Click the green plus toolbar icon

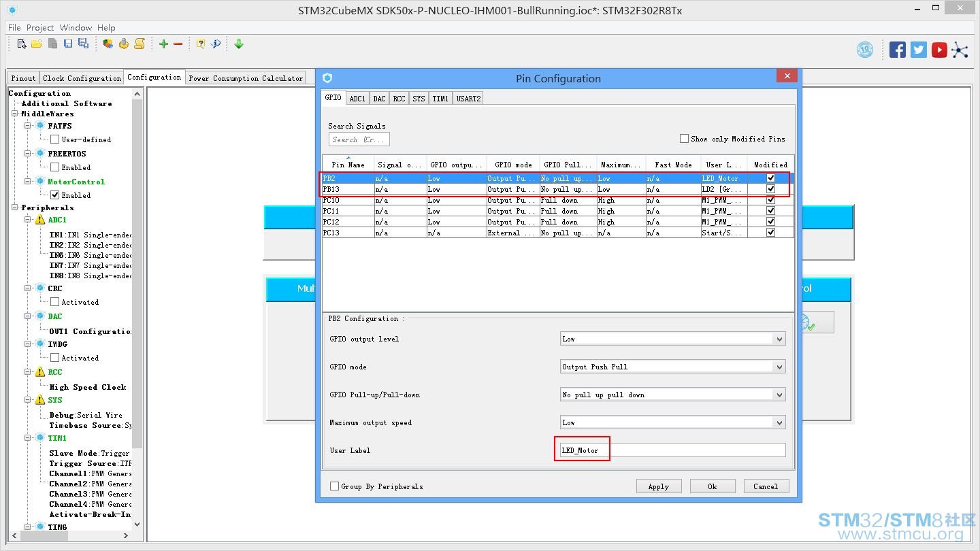pyautogui.click(x=163, y=44)
